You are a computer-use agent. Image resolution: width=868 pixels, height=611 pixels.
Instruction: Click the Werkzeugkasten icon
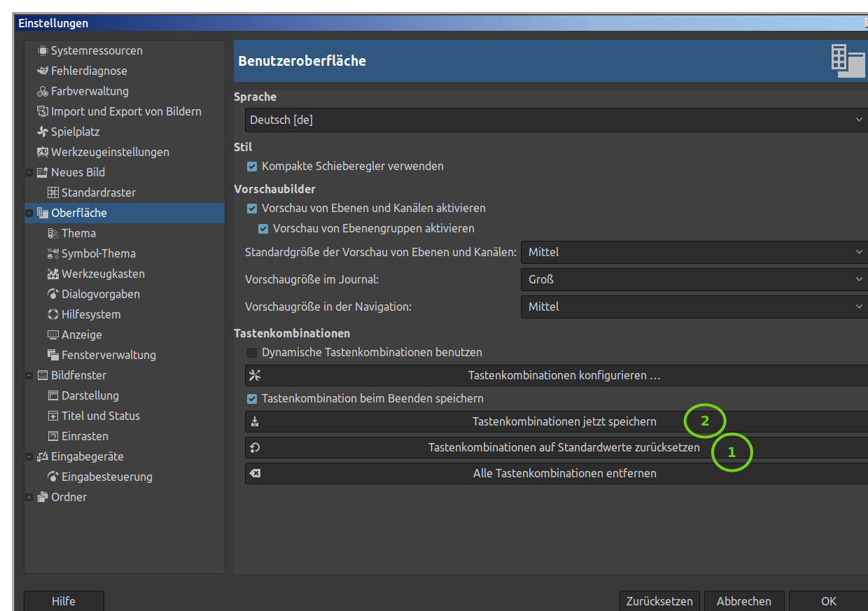(x=53, y=274)
